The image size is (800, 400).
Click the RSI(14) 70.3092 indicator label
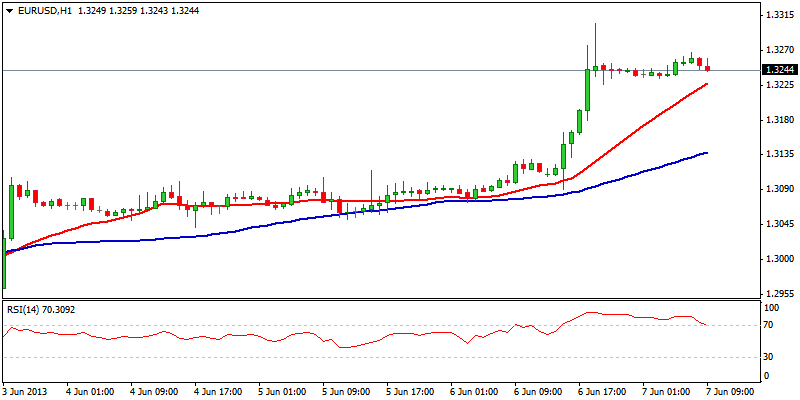(x=41, y=309)
